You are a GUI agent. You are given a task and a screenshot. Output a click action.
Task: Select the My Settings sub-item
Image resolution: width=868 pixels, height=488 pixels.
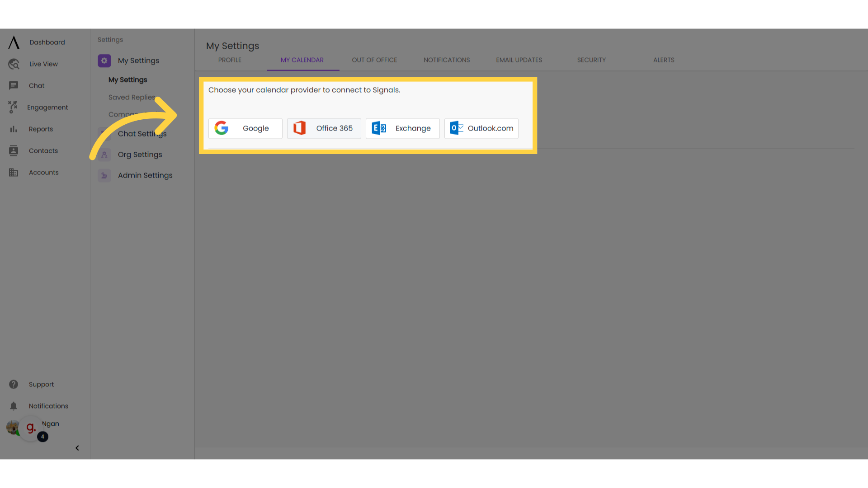[x=128, y=80]
